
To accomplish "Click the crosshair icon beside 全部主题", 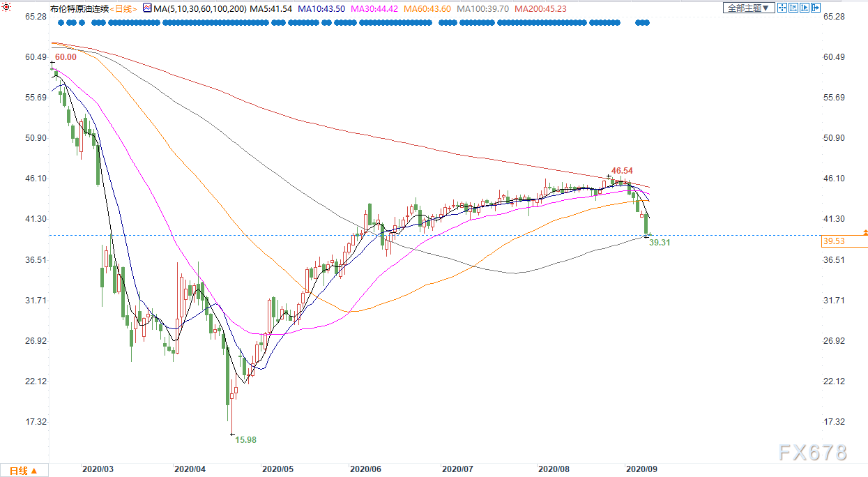I will point(782,8).
